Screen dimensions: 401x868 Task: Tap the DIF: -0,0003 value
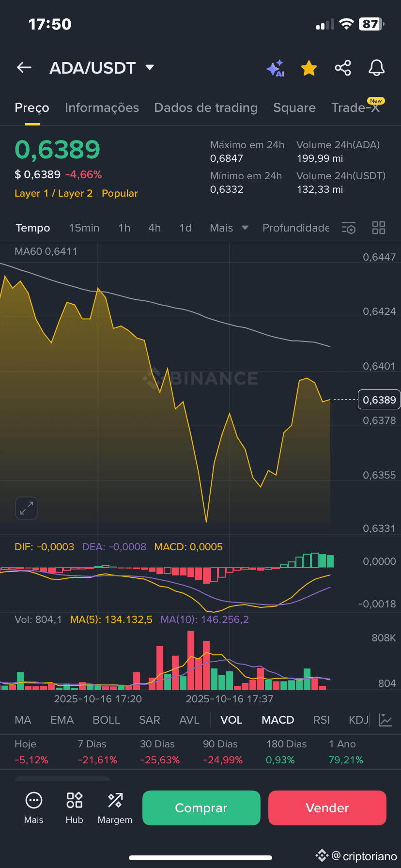pyautogui.click(x=45, y=547)
